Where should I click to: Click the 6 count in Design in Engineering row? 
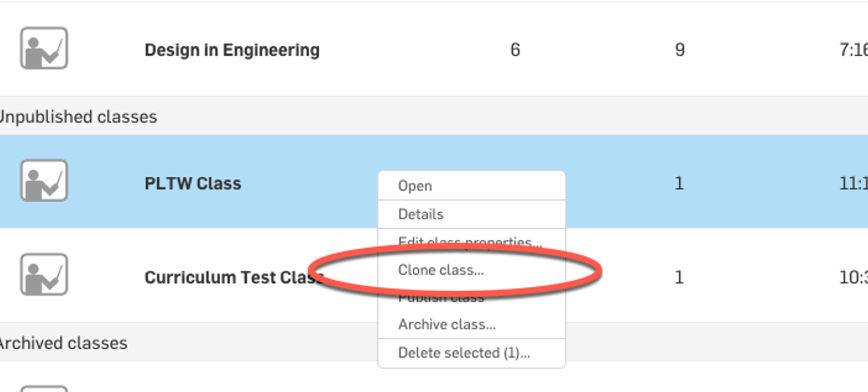point(515,50)
